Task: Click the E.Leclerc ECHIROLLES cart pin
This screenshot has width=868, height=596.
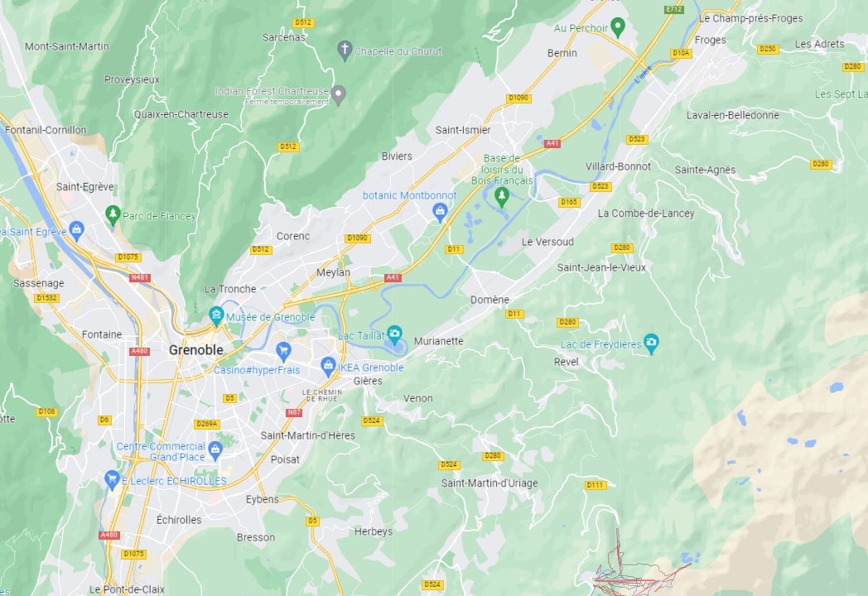Action: coord(113,479)
